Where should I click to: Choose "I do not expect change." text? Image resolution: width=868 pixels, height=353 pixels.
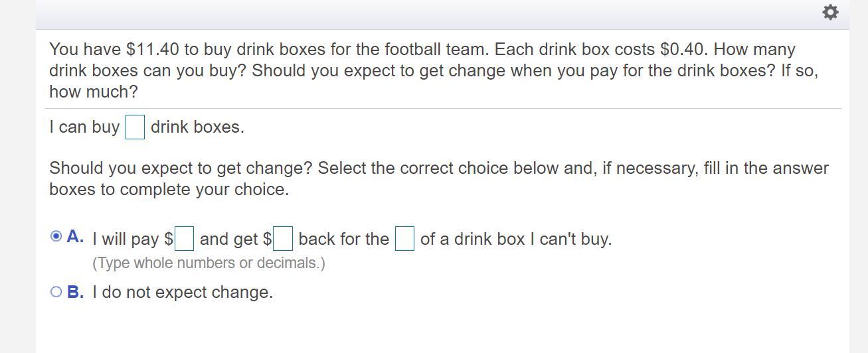click(x=183, y=293)
